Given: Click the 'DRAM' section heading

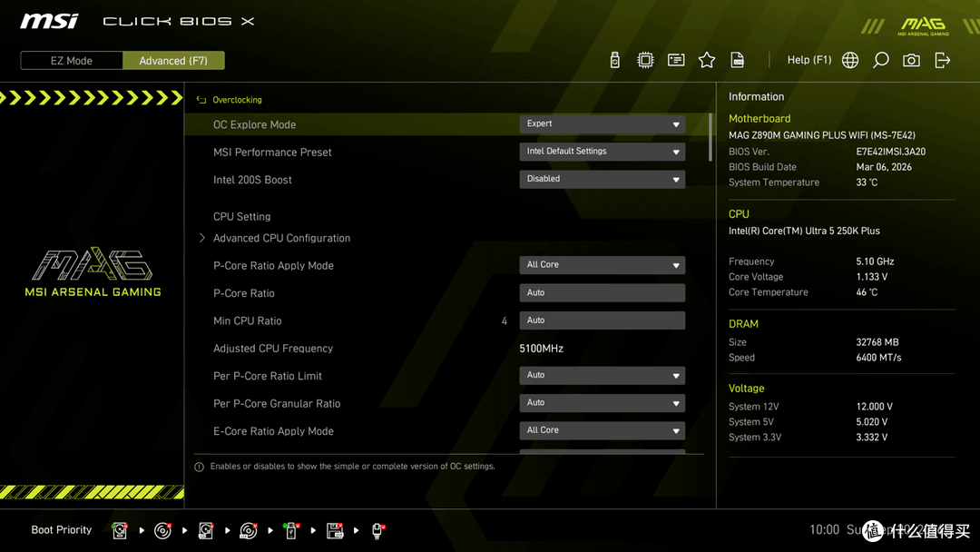Looking at the screenshot, I should pyautogui.click(x=743, y=324).
